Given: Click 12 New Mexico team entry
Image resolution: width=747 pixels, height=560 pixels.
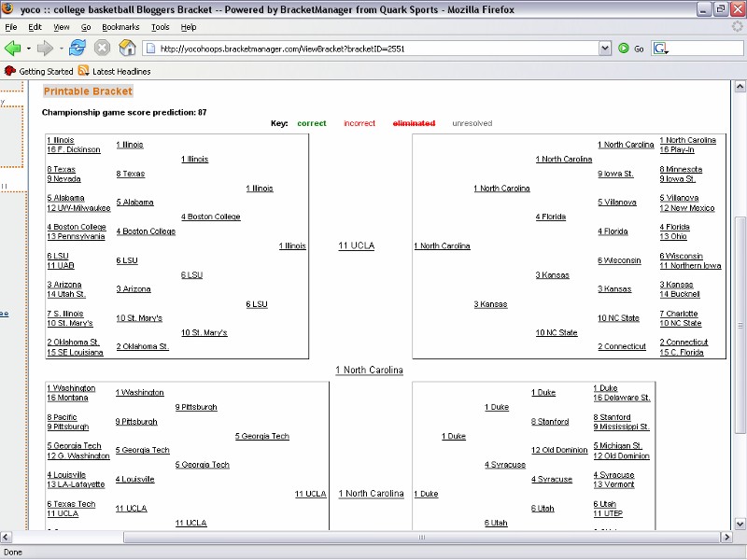Looking at the screenshot, I should (x=687, y=208).
